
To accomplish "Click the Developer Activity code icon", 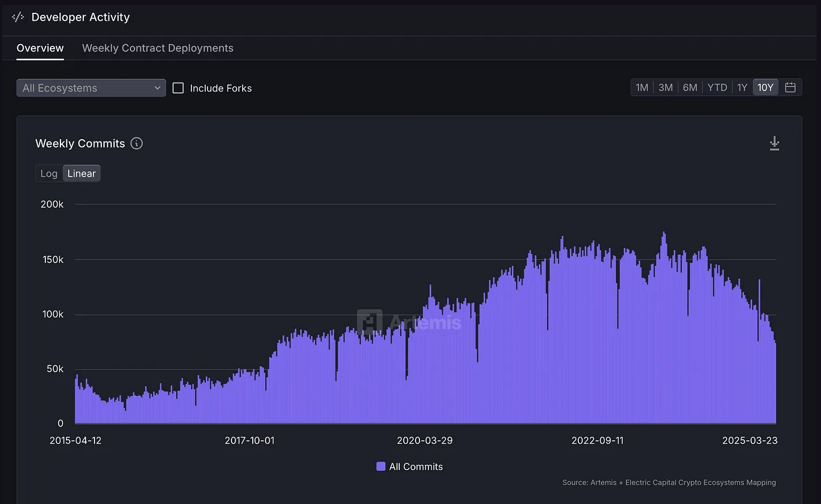I will coord(18,17).
